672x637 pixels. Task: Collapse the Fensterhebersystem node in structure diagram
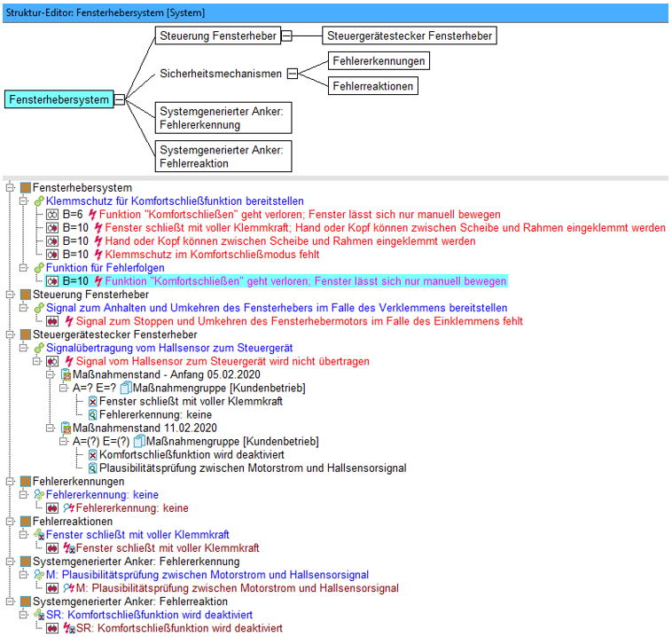tap(120, 99)
